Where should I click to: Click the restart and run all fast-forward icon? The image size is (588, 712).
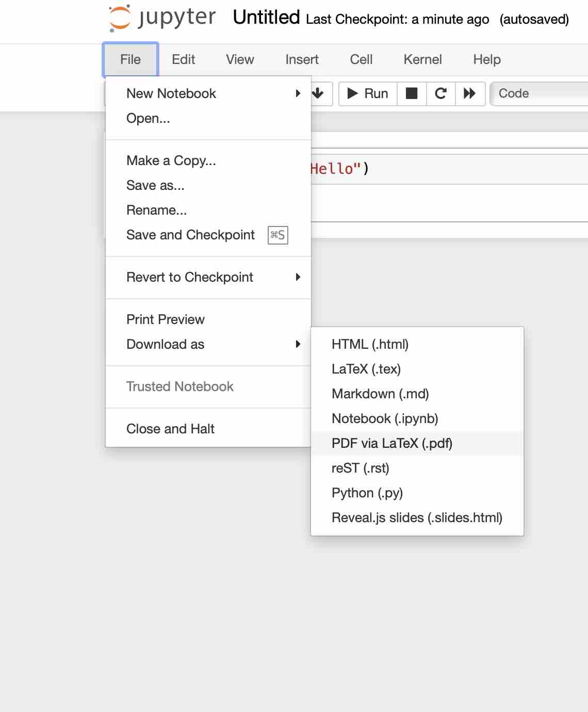pyautogui.click(x=470, y=93)
